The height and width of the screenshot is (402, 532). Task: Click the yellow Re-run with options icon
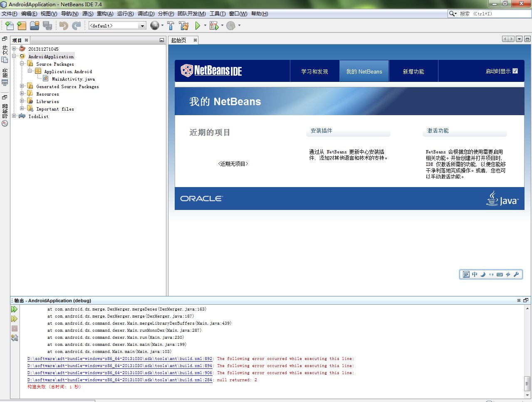(x=14, y=319)
